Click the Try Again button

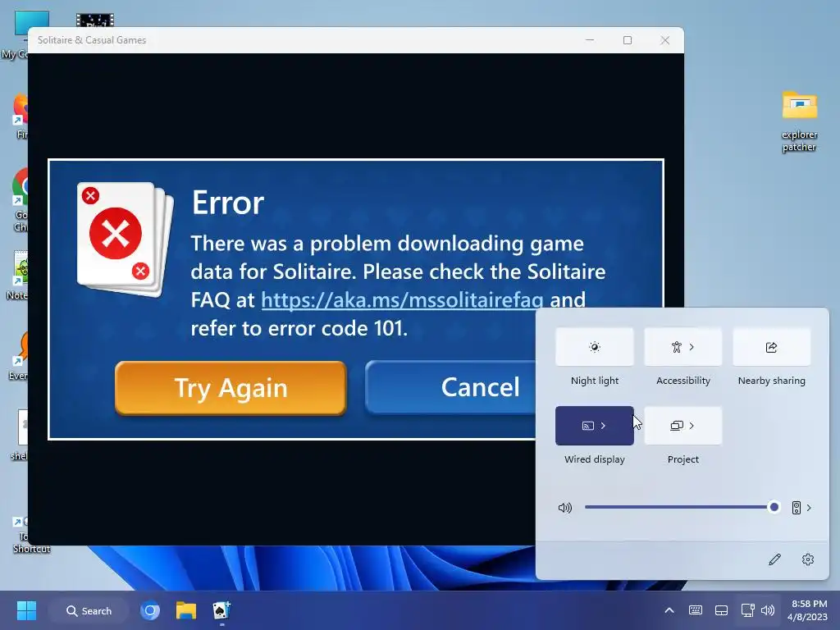231,388
